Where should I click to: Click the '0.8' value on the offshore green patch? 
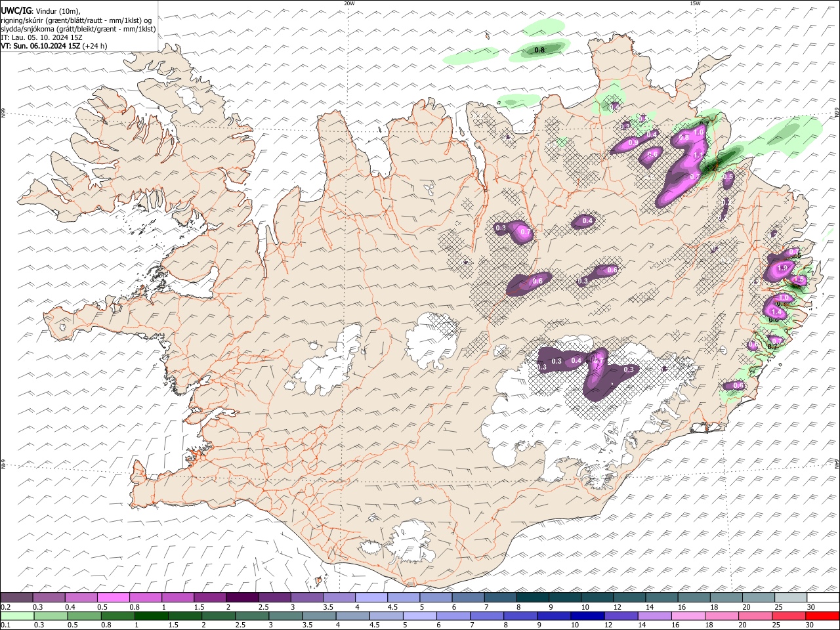pyautogui.click(x=539, y=50)
